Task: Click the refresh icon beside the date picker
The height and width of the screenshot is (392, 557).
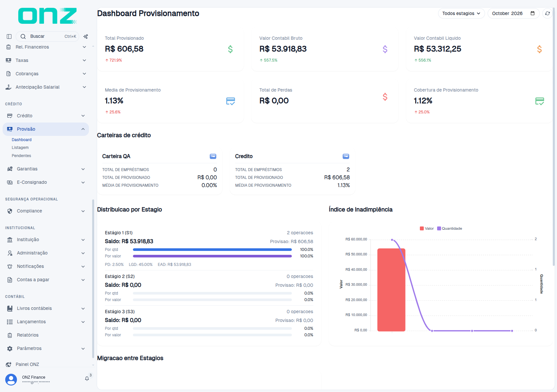Action: [x=547, y=13]
